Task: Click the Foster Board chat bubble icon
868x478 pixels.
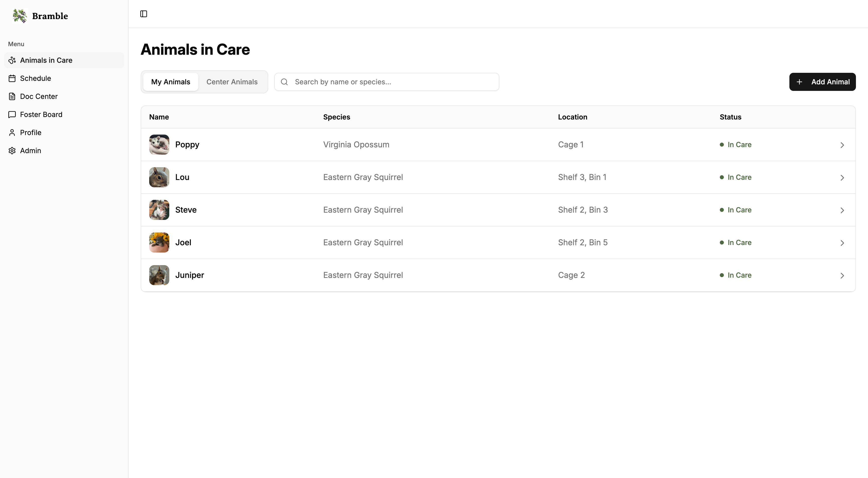Action: coord(12,114)
